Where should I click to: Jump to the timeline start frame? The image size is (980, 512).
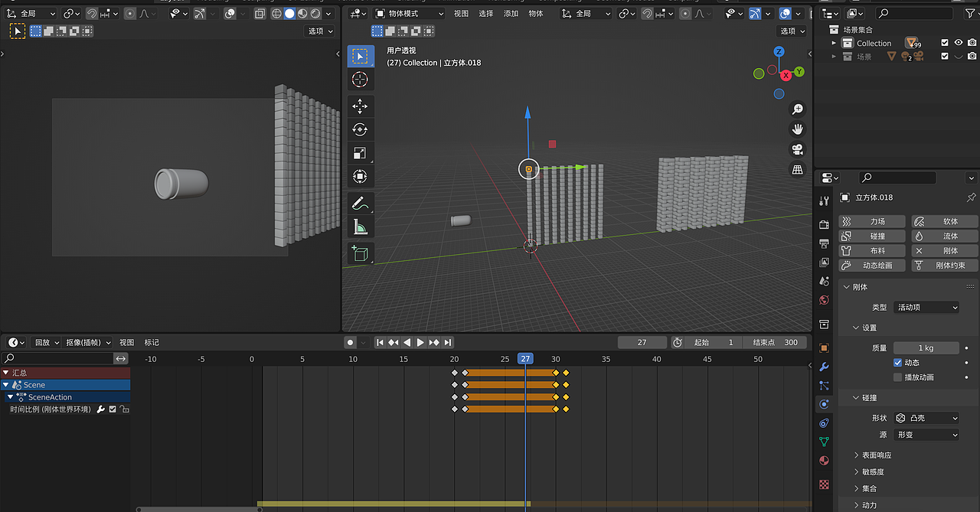(x=379, y=342)
